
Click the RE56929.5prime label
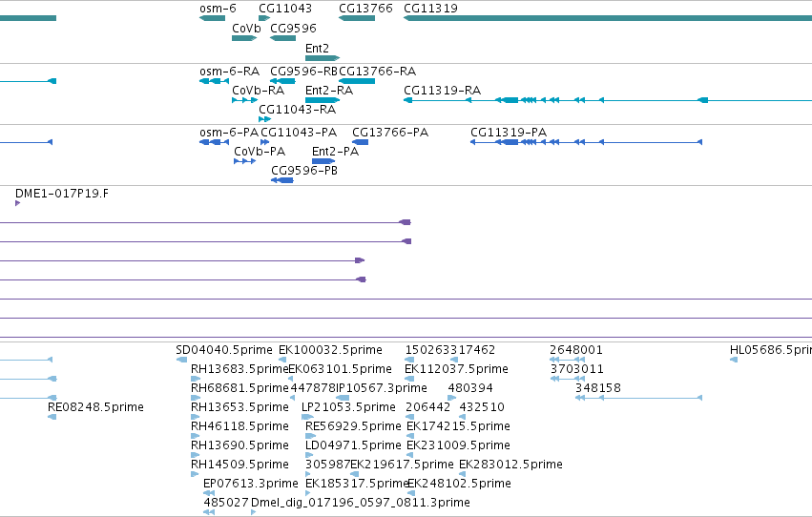click(353, 426)
